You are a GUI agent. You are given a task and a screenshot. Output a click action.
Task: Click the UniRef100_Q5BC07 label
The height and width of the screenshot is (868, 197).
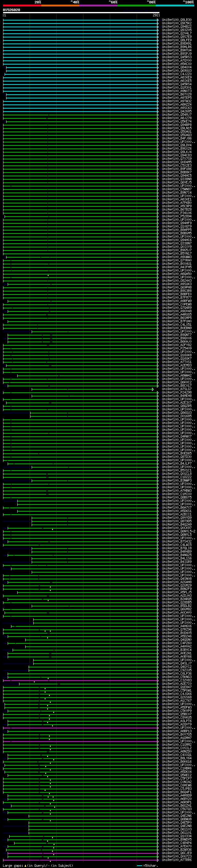[177, 714]
